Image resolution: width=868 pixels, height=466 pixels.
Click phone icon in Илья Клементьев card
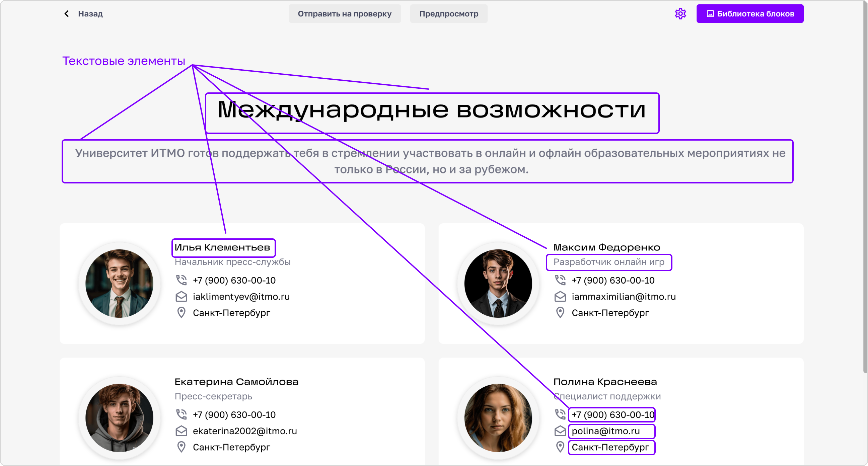point(181,280)
